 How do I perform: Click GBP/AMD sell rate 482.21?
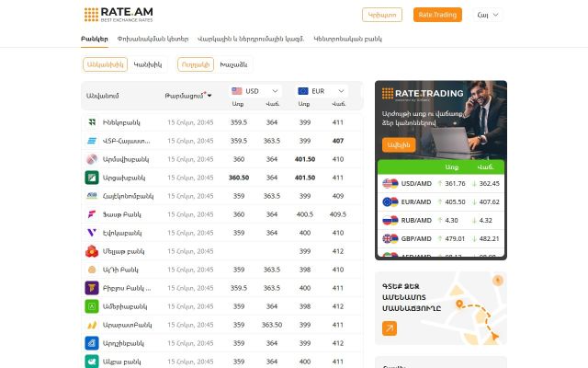coord(490,239)
